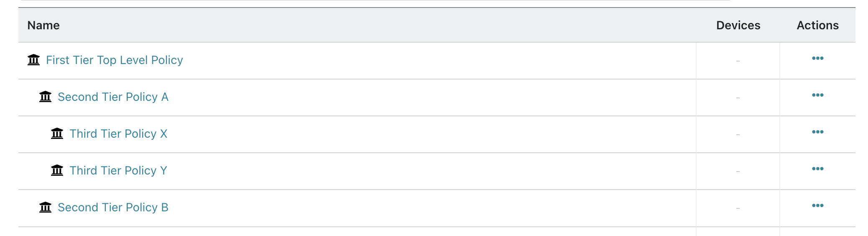Image resolution: width=868 pixels, height=236 pixels.
Task: Open actions menu for Second Tier Policy A
Action: (x=817, y=95)
